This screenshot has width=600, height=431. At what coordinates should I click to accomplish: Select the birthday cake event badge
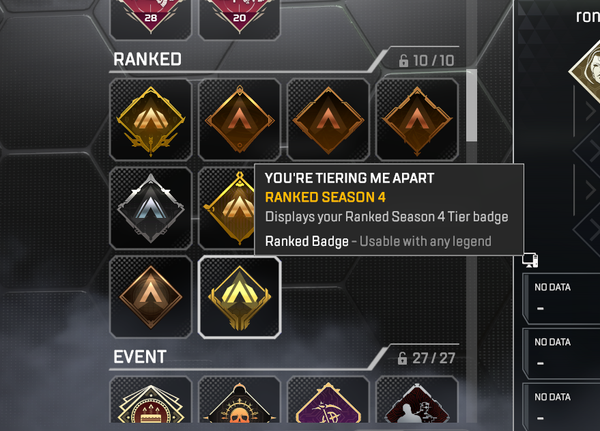click(x=150, y=400)
